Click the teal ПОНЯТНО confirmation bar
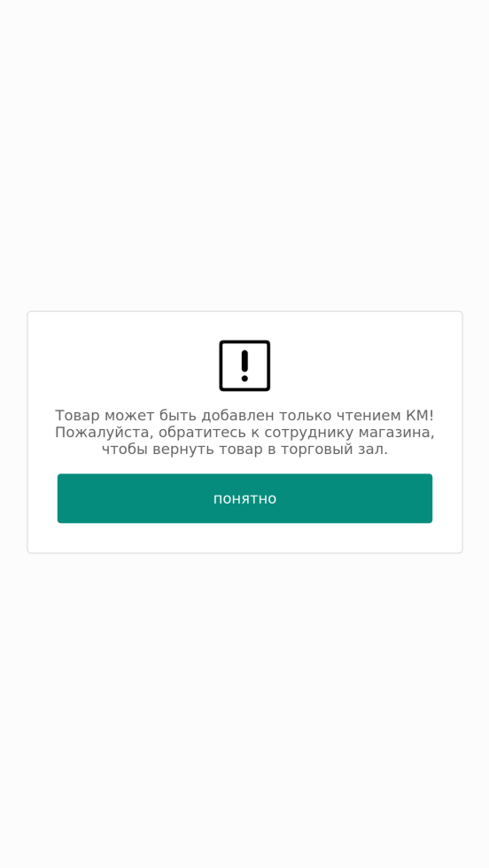Viewport: 489px width, 868px height. 244,498
